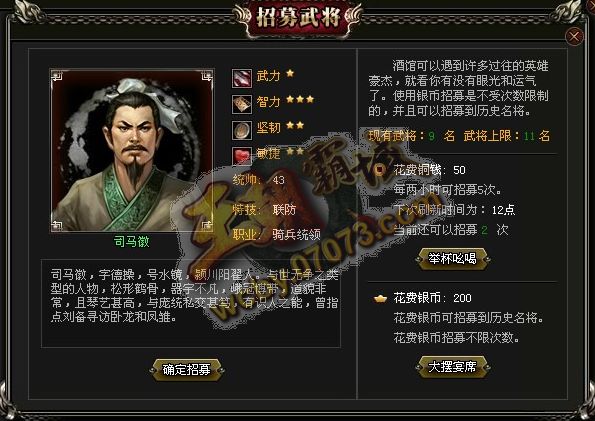Click the 确定招募 confirm recruit button

pyautogui.click(x=187, y=370)
